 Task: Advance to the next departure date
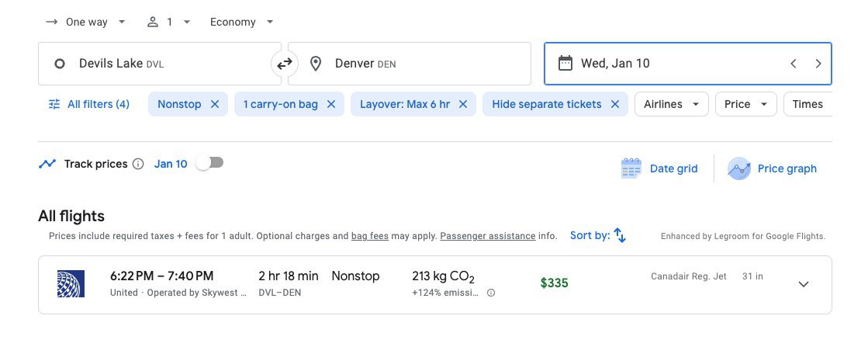tap(818, 64)
